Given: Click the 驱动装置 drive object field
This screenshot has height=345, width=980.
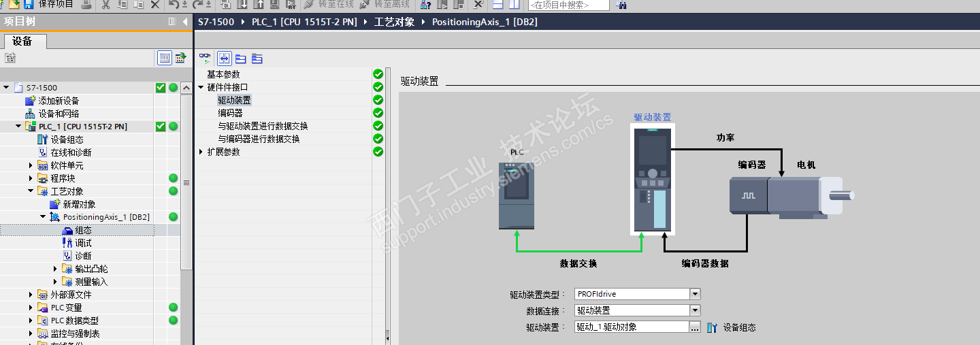Looking at the screenshot, I should [632, 327].
